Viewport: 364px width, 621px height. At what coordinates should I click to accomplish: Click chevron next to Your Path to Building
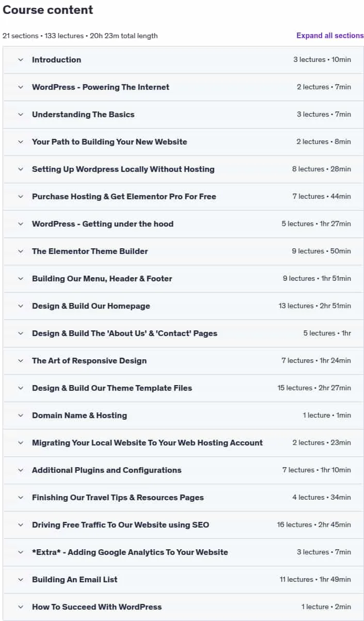(x=21, y=142)
